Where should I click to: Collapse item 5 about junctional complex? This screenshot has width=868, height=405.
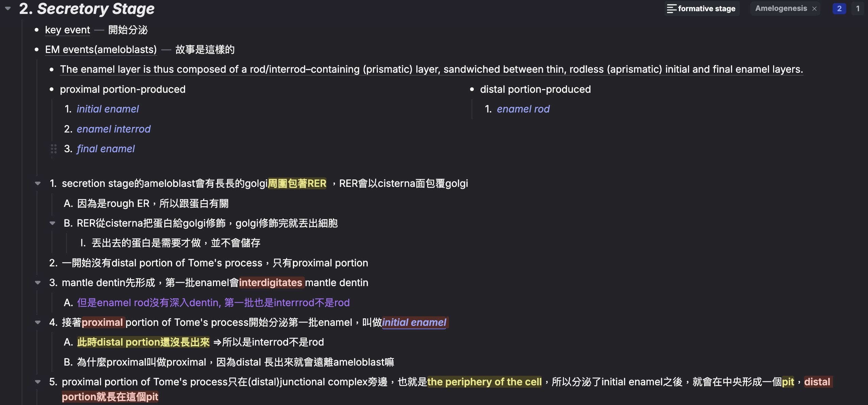coord(38,382)
